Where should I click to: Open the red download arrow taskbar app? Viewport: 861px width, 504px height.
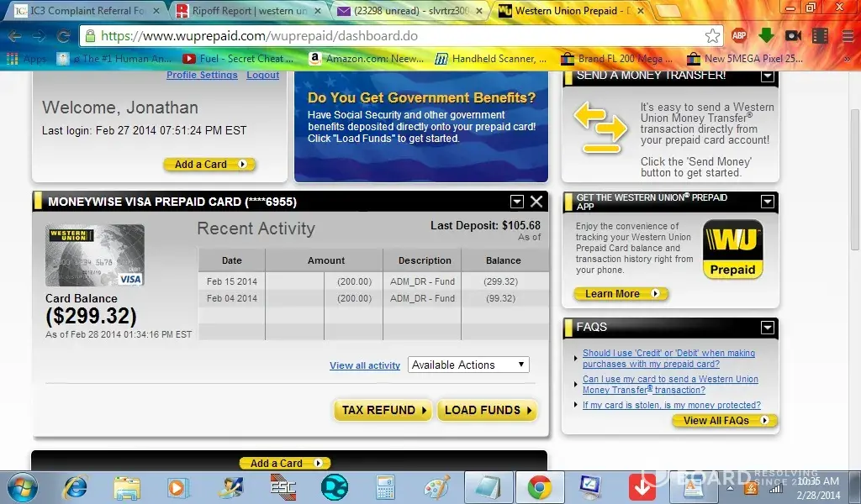[x=642, y=487]
